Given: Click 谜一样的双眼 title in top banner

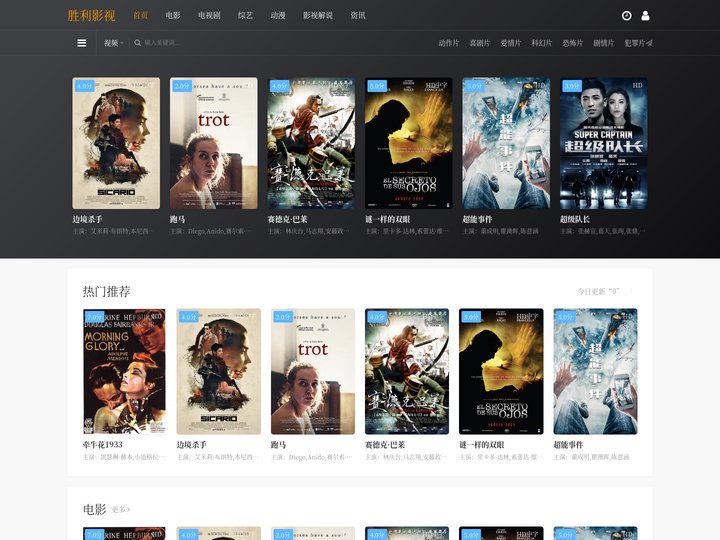Looking at the screenshot, I should point(388,219).
